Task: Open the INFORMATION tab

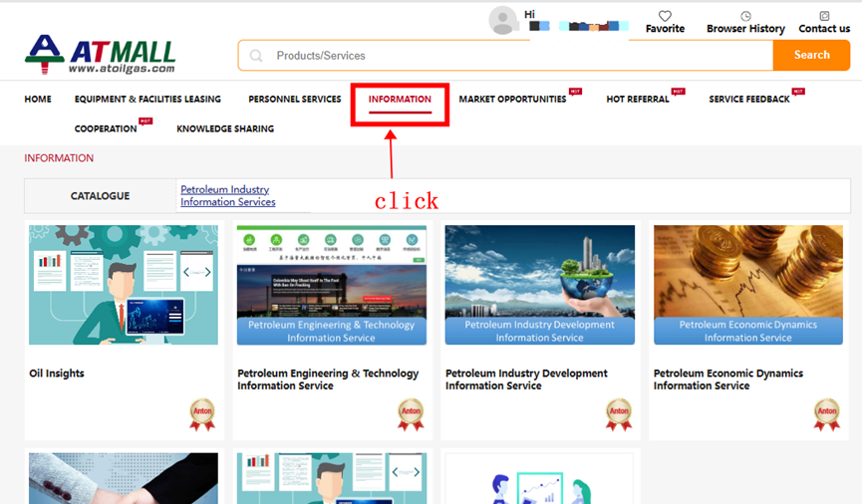Action: [x=400, y=100]
